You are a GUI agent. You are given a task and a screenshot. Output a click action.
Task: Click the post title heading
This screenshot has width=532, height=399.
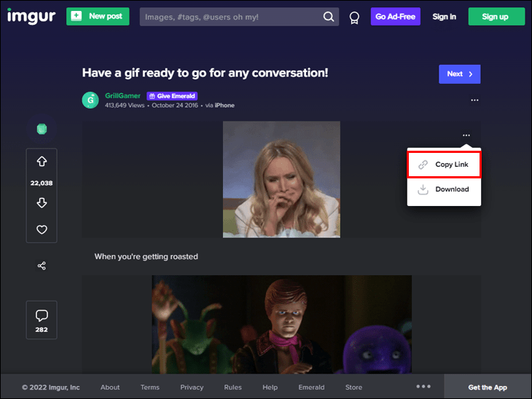tap(205, 73)
